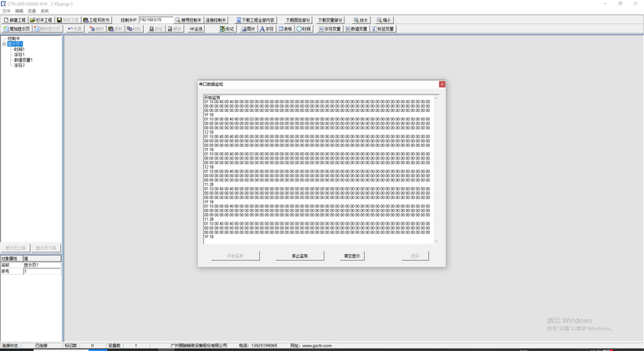Click 清空显示 to clear the monitor output

click(352, 256)
